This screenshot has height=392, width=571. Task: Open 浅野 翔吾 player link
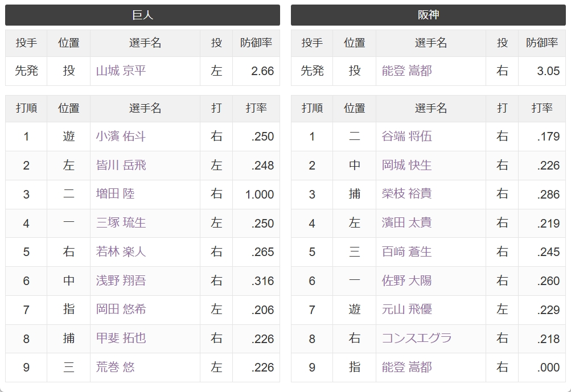pyautogui.click(x=121, y=280)
